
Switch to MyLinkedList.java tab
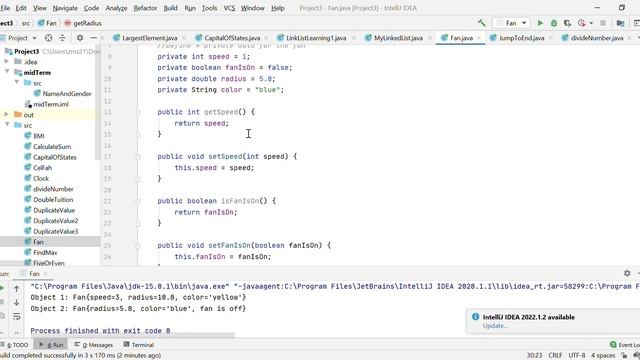pos(398,38)
